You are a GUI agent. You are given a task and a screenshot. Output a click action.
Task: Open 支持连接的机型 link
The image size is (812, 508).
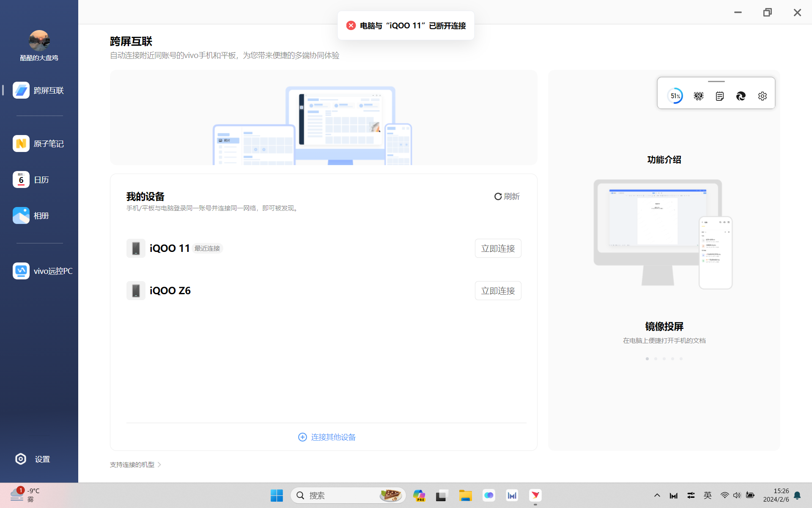132,464
